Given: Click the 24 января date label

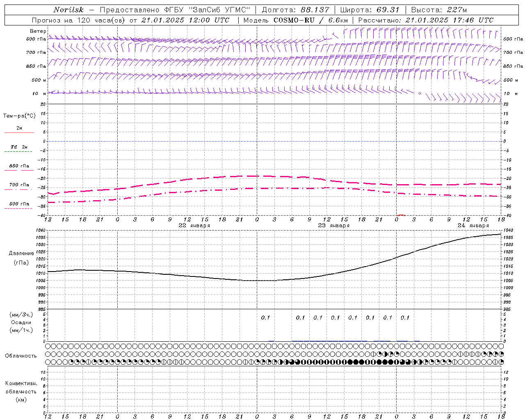Looking at the screenshot, I should pyautogui.click(x=473, y=226).
